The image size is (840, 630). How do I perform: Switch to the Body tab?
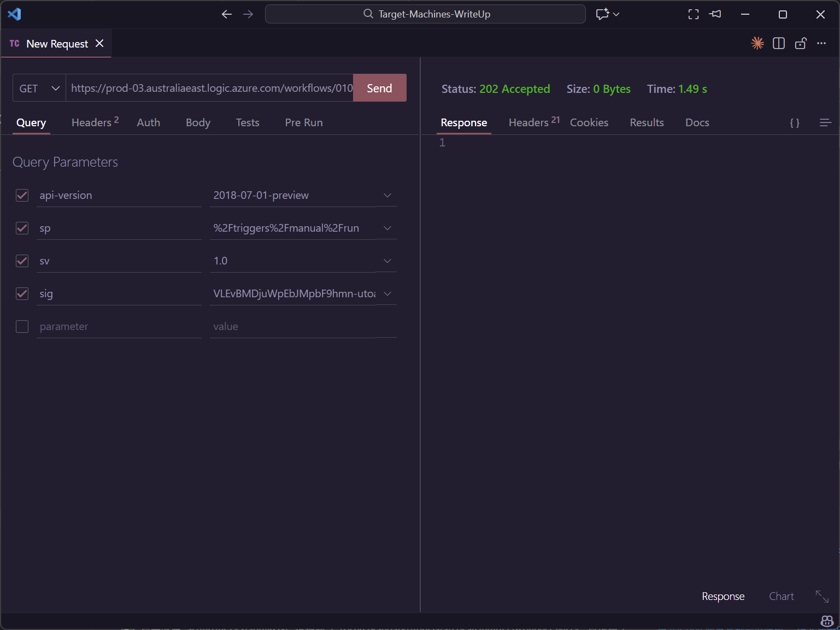[x=198, y=123]
